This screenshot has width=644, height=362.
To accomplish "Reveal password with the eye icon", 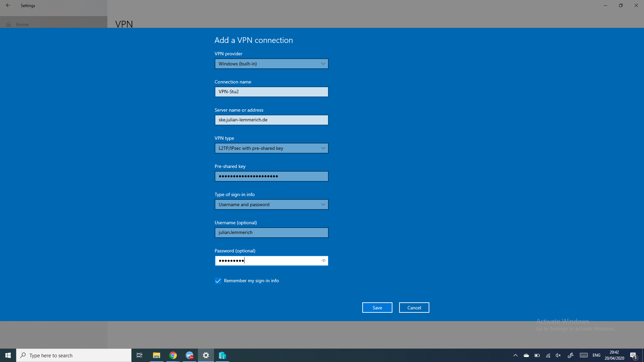I will (323, 261).
